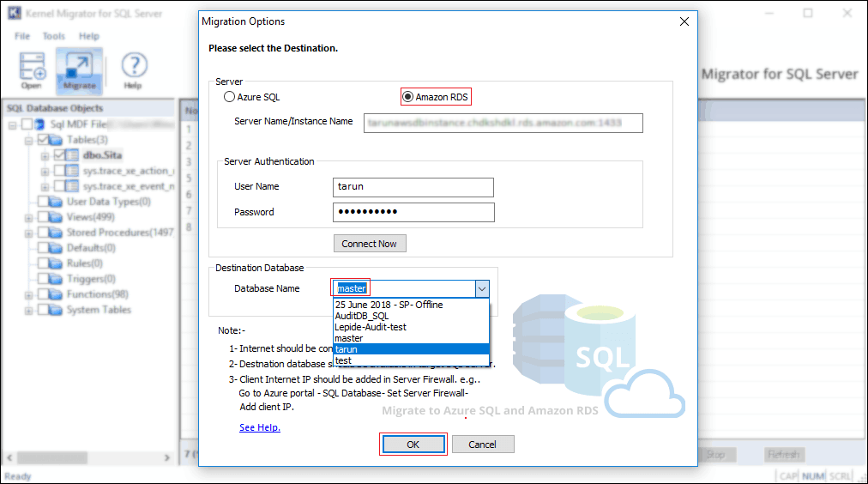Screen dimensions: 868x484
Task: Click the User Data Types folder icon
Action: pyautogui.click(x=56, y=202)
